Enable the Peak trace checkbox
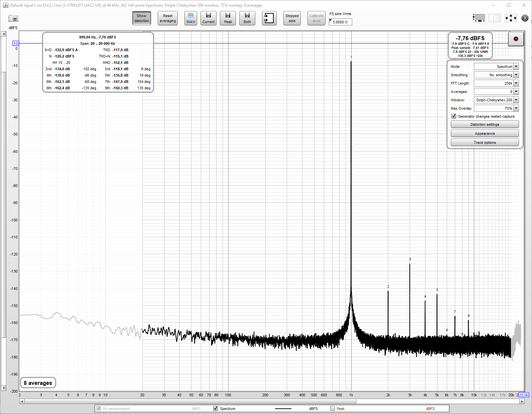 (332, 408)
